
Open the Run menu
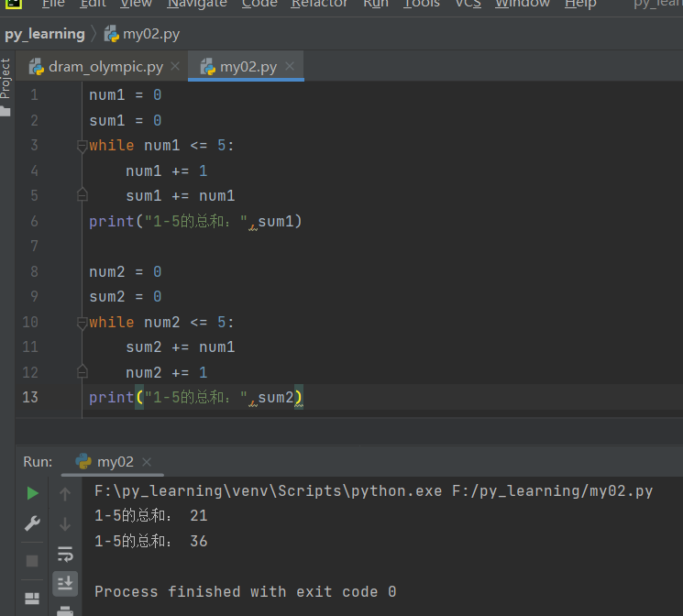(x=376, y=4)
